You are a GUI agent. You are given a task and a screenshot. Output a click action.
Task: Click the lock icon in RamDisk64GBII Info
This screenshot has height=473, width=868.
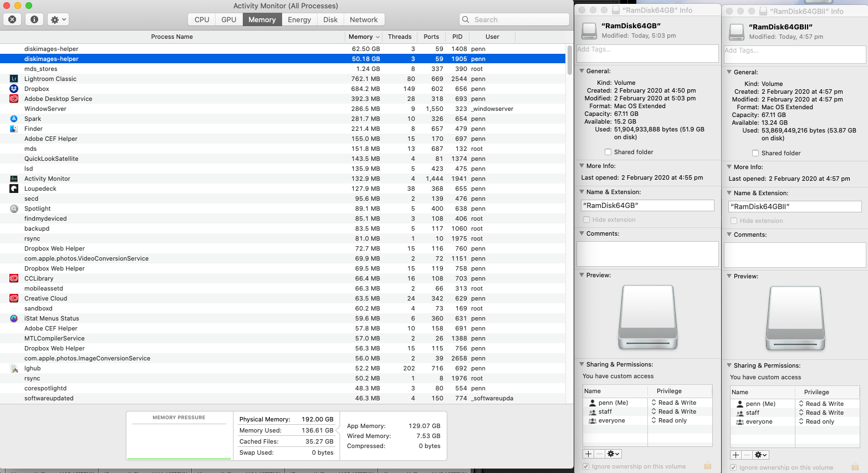coord(855,467)
